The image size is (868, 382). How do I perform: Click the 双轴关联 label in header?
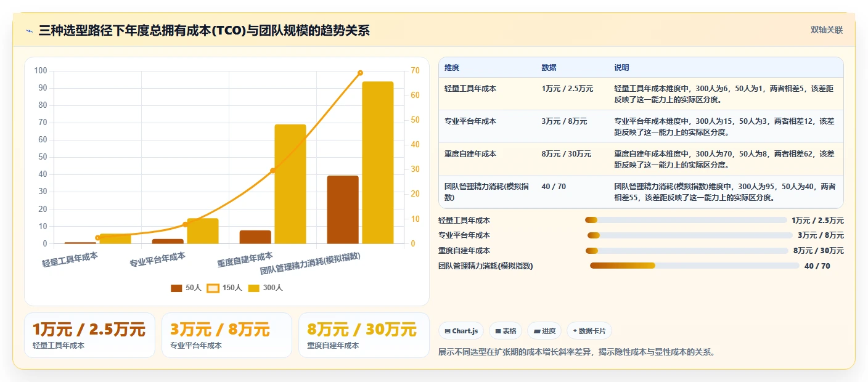tap(826, 30)
